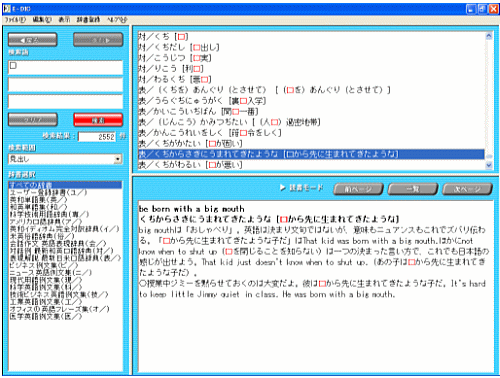Select ビジネス例文集 in the dictionary list
500x378 pixels.
pyautogui.click(x=43, y=265)
